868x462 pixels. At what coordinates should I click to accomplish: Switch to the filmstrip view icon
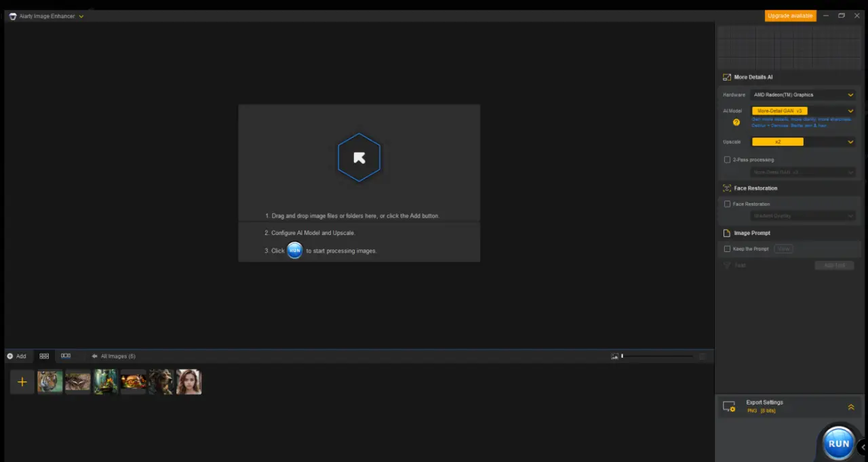click(66, 356)
